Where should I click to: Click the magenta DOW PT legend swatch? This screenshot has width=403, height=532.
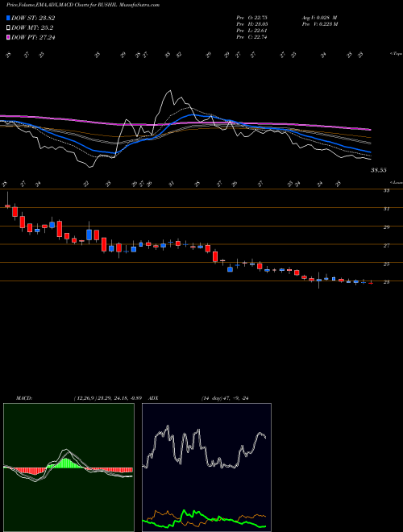point(8,37)
